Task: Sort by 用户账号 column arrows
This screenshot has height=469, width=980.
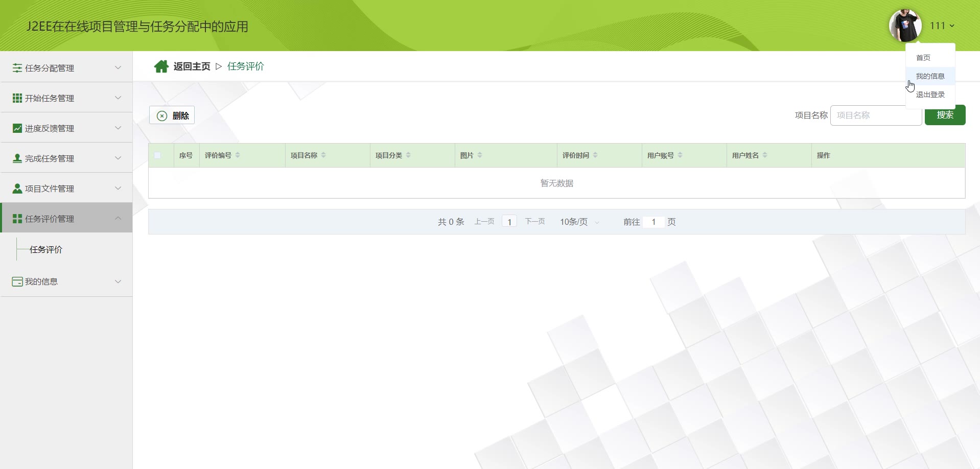Action: tap(680, 155)
